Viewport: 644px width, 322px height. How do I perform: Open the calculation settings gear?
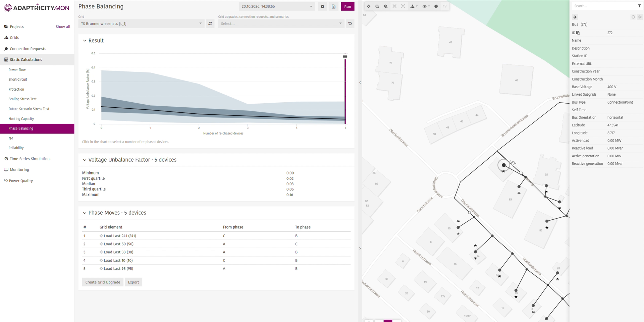tap(322, 6)
